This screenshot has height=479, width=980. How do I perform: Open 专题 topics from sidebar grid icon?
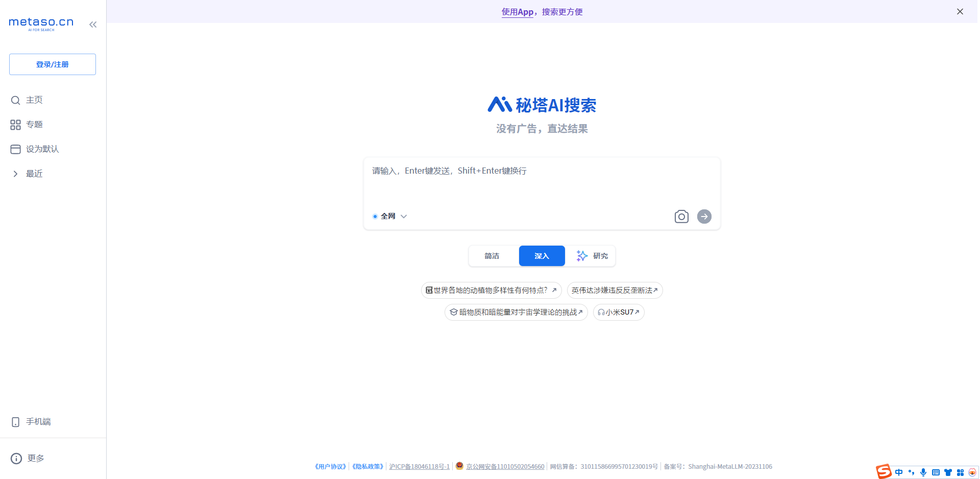point(15,124)
